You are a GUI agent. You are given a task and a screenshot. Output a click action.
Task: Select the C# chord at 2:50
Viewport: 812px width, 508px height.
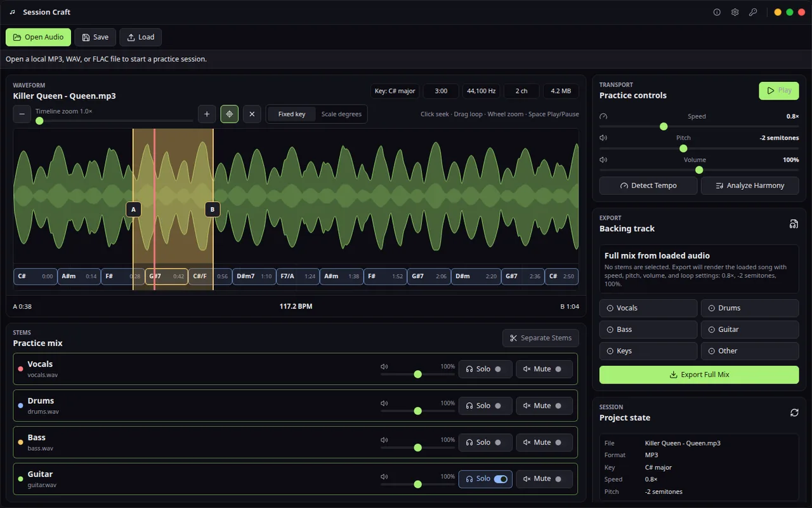pyautogui.click(x=561, y=276)
